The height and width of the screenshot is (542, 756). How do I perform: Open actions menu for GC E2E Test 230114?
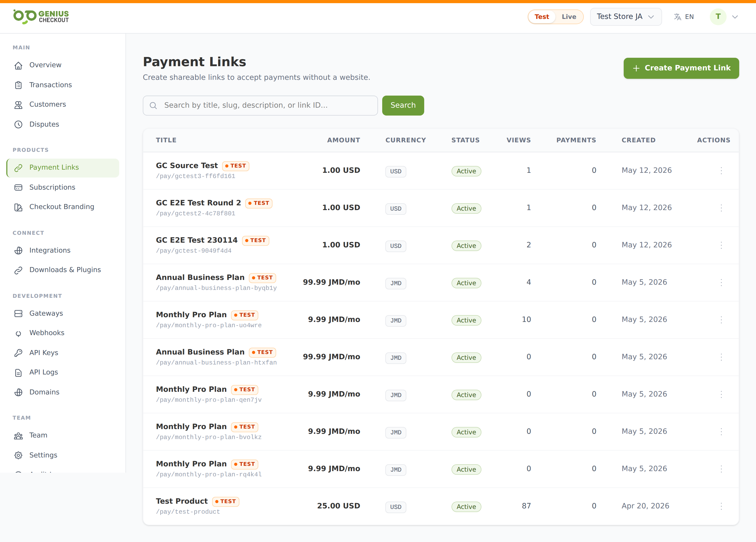[721, 245]
